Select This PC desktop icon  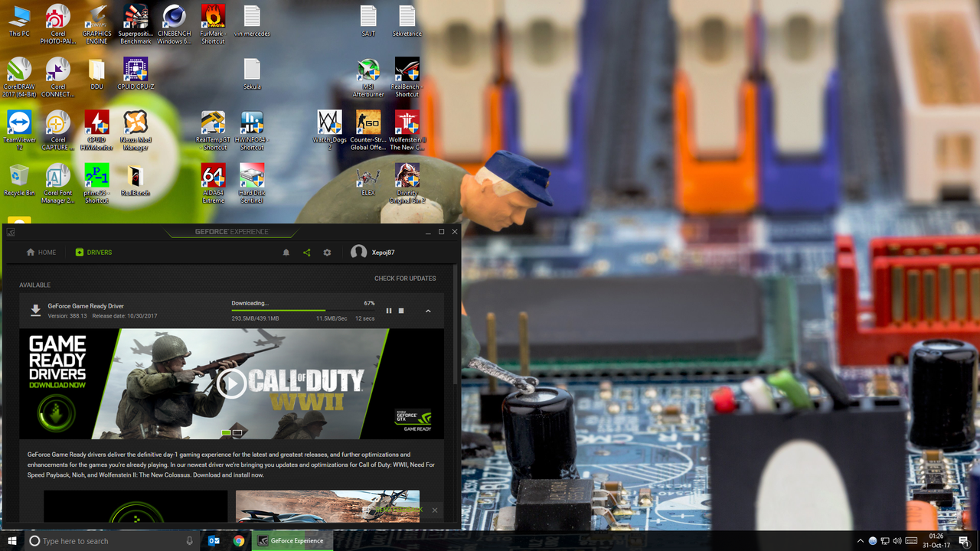pos(19,21)
